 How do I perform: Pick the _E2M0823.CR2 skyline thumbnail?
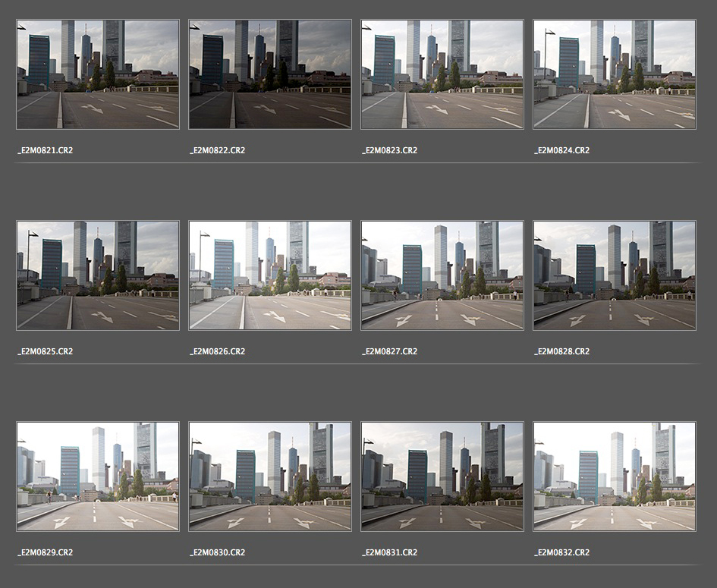tap(442, 74)
